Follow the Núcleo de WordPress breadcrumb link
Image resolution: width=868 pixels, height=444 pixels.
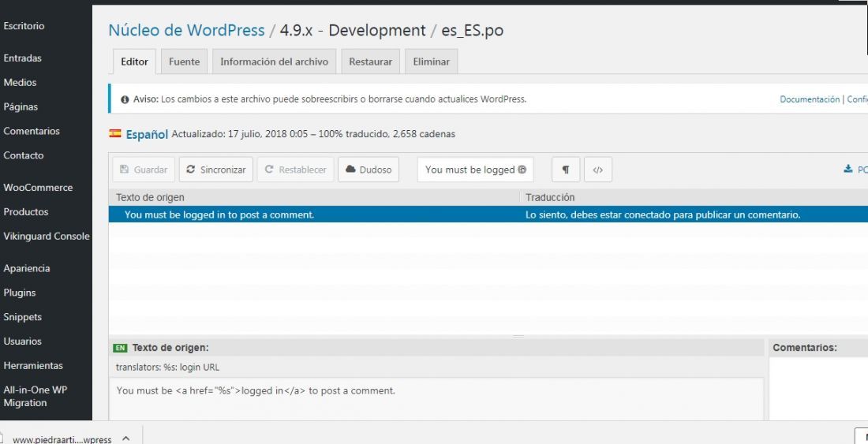pos(186,30)
